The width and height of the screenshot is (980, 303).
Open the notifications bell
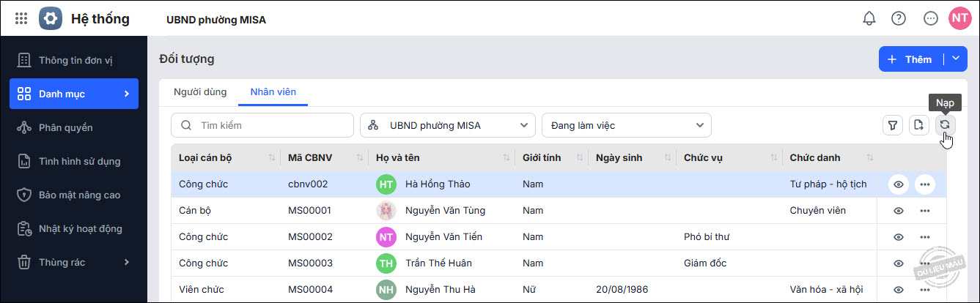coord(869,19)
